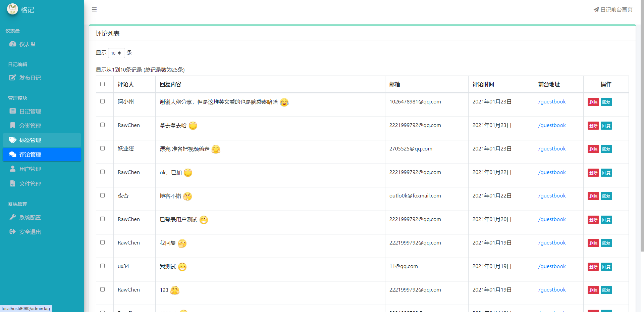Sort the table by 评论时间 column header
This screenshot has height=312, width=644.
tap(483, 85)
